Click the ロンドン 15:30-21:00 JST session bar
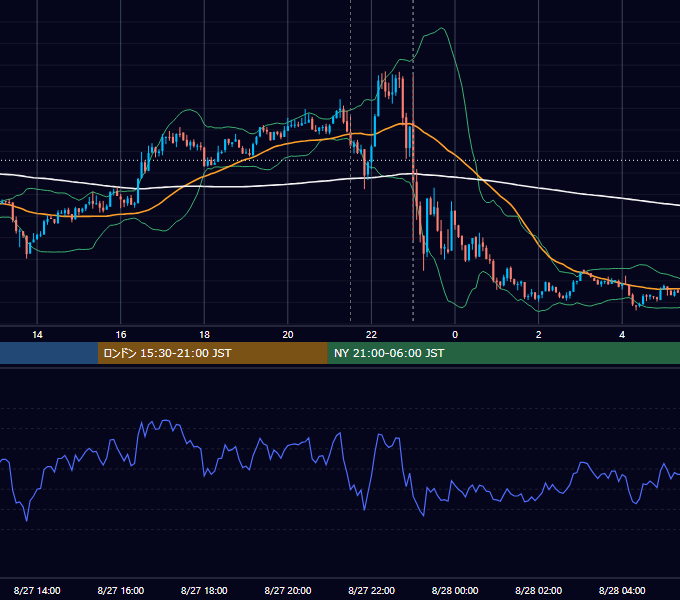This screenshot has width=680, height=600. coord(212,353)
